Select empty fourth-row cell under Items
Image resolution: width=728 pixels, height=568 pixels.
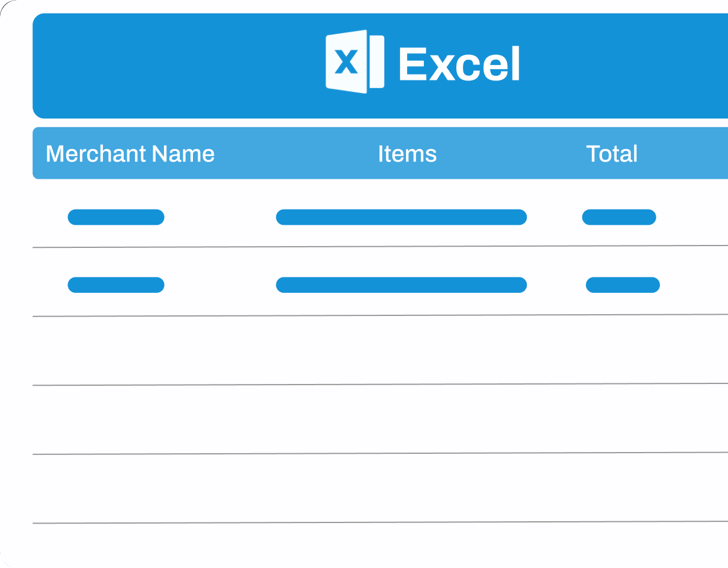click(401, 419)
